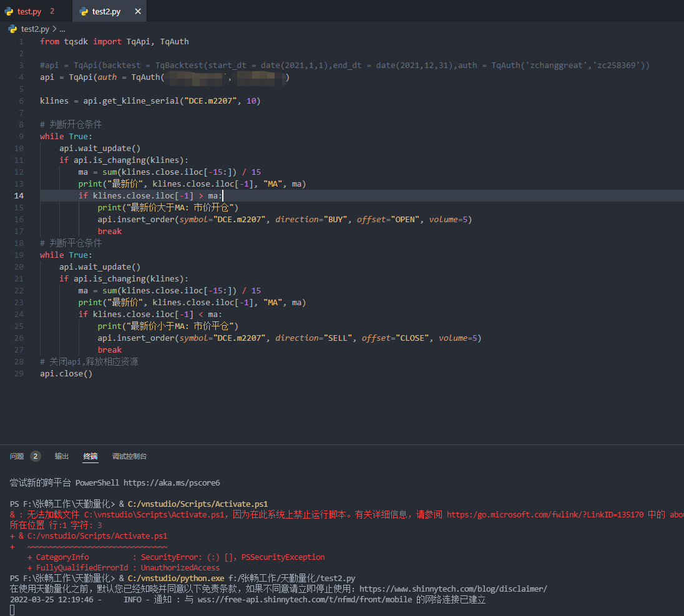Expand the breadcrumb ellipsis symbol list
This screenshot has height=616, width=684.
[62, 29]
